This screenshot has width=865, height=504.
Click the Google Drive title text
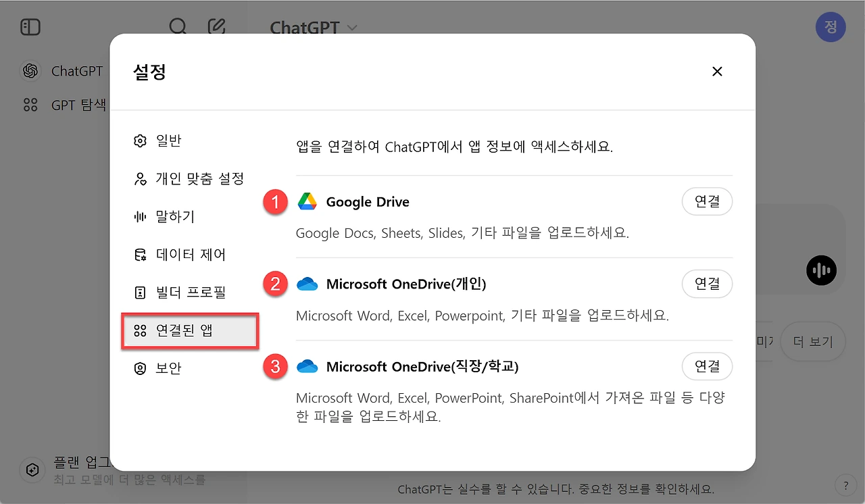(x=368, y=202)
